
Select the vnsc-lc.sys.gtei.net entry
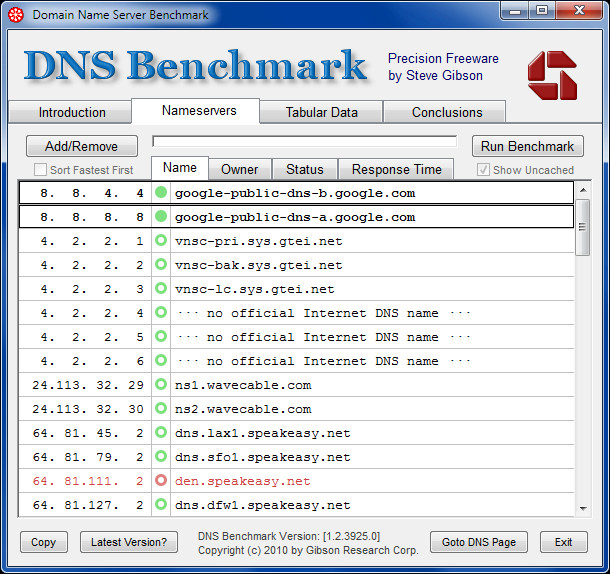[x=296, y=289]
